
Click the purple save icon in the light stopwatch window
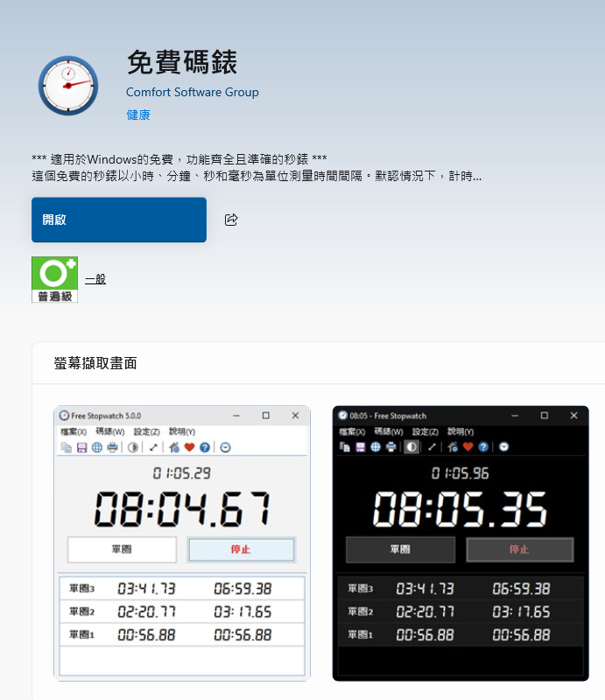pyautogui.click(x=81, y=447)
